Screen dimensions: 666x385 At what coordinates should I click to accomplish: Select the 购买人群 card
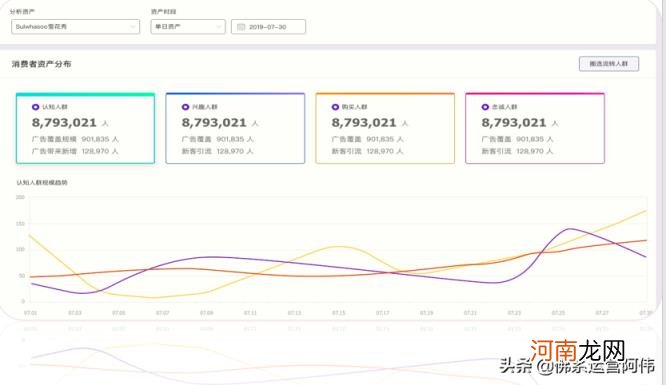coord(385,128)
